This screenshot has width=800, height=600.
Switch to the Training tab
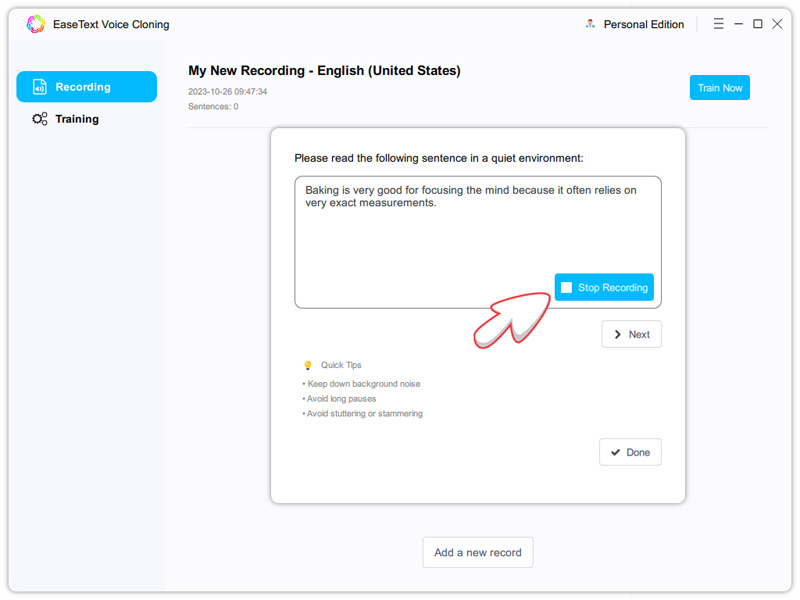77,119
